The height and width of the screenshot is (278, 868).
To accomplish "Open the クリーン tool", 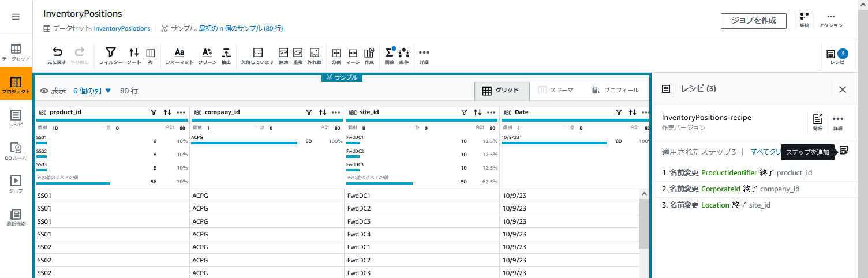I will click(x=207, y=55).
